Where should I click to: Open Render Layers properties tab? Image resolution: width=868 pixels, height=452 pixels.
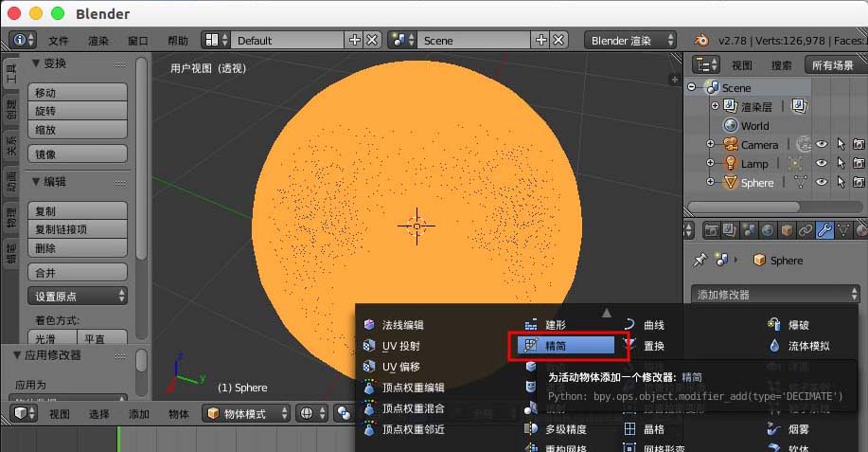730,230
